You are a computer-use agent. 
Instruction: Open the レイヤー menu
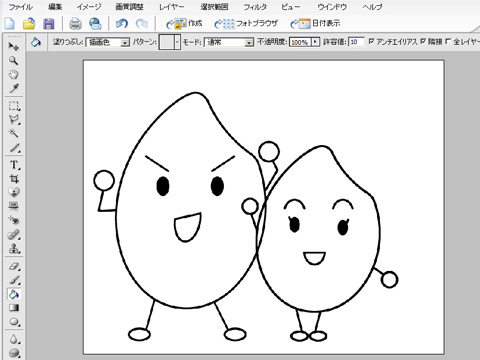coord(171,7)
